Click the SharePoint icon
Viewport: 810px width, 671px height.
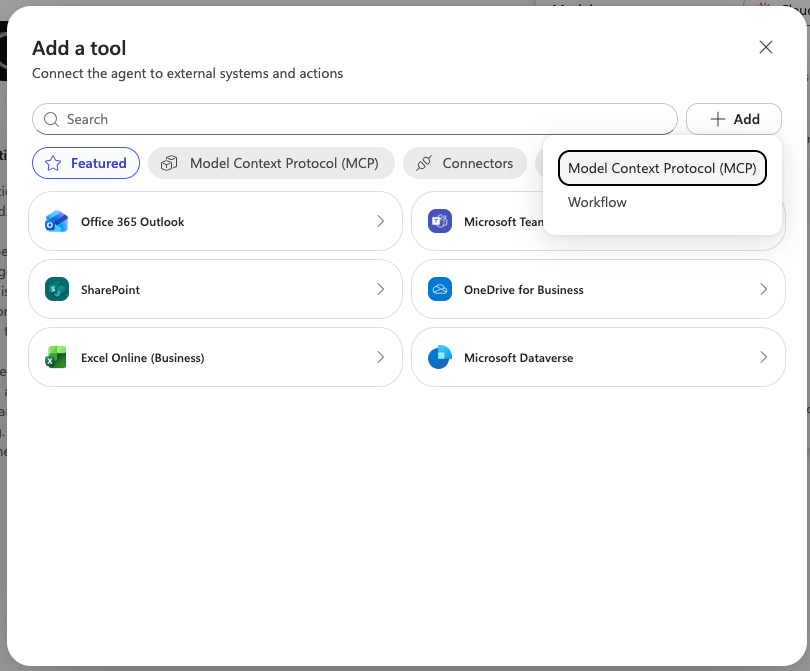coord(57,289)
